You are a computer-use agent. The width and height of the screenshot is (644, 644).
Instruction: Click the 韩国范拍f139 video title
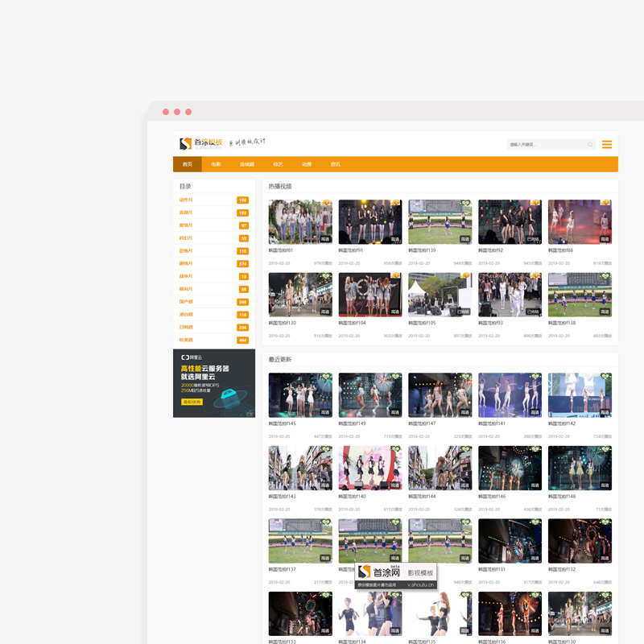(x=422, y=250)
